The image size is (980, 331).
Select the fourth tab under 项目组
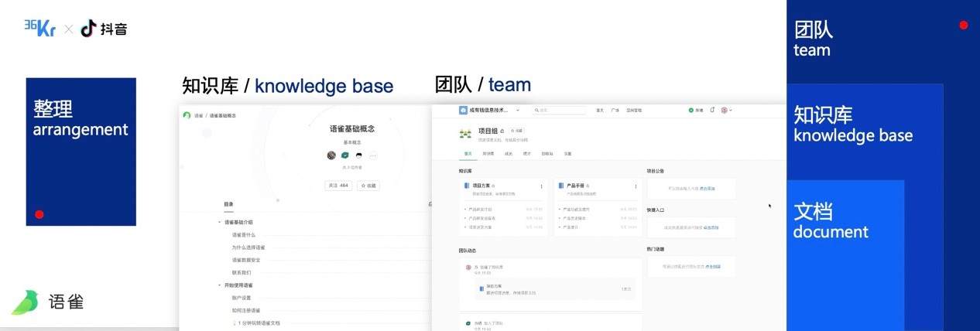pos(527,154)
